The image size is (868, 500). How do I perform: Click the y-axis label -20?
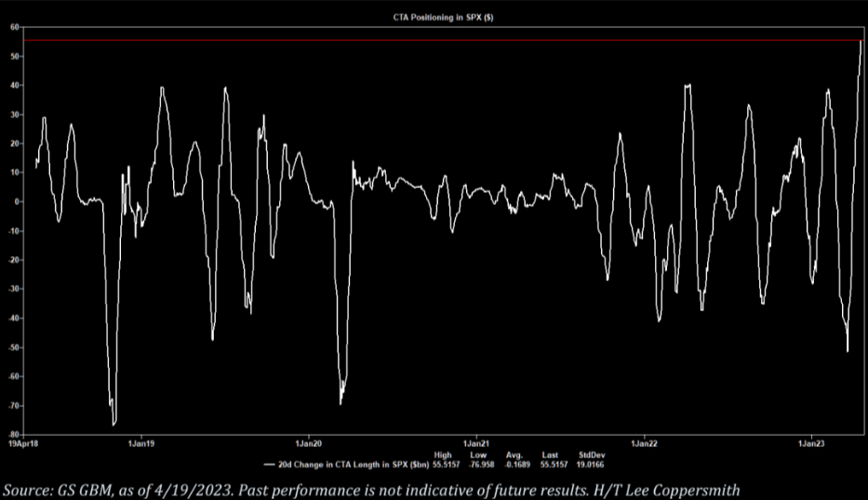(13, 260)
